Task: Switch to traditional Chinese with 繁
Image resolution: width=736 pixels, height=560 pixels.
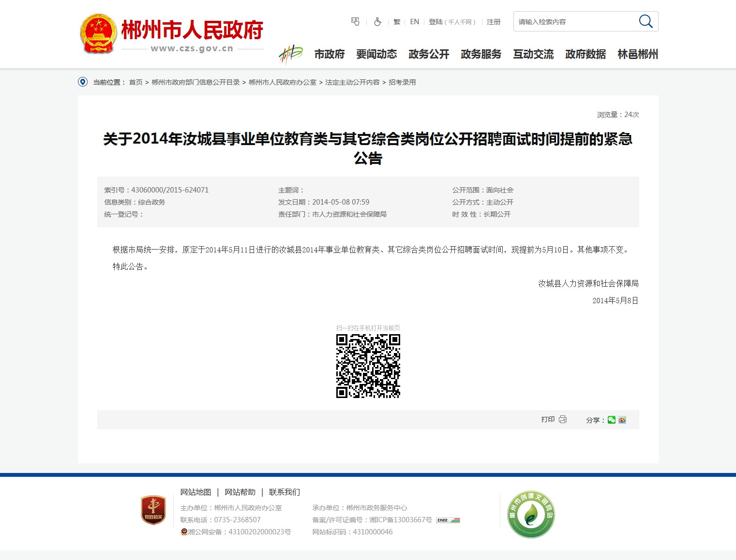Action: [397, 22]
